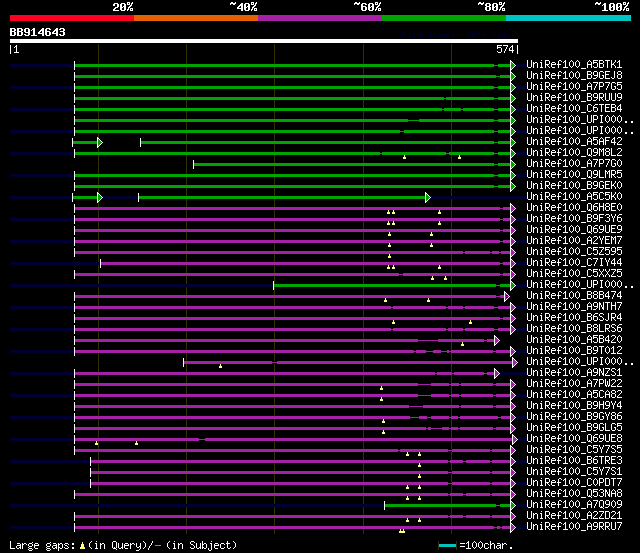Open hit UniRef100_B9GEJ8
Screen dimensions: 640x553
click(x=574, y=76)
